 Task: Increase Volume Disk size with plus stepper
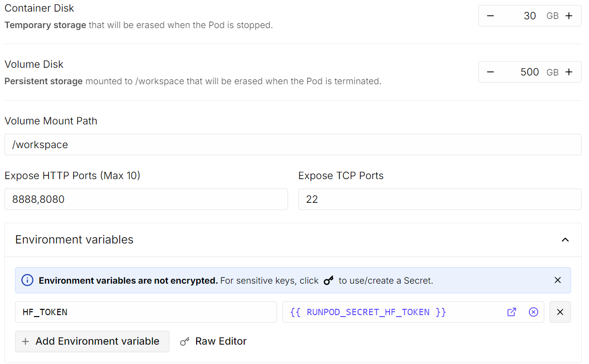coord(569,72)
